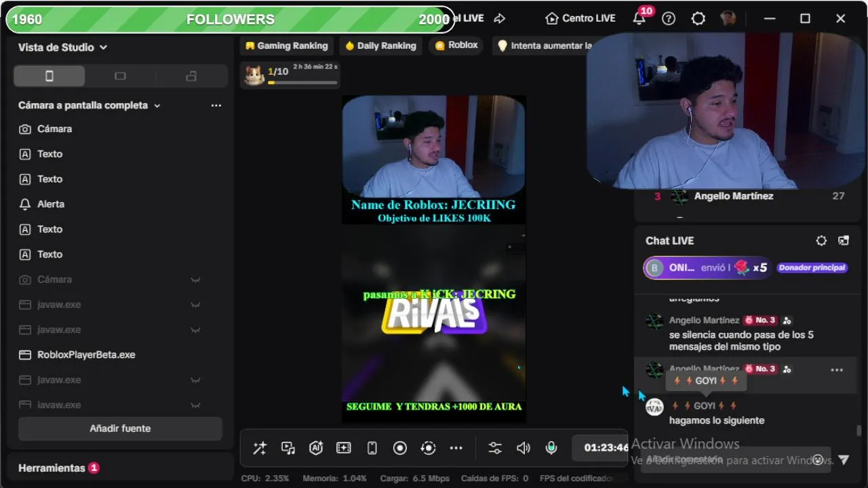
Task: Click the profile avatar in title bar
Action: [728, 18]
